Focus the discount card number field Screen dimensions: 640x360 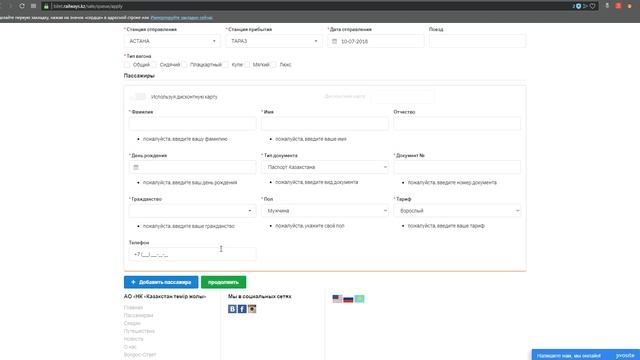[x=403, y=97]
